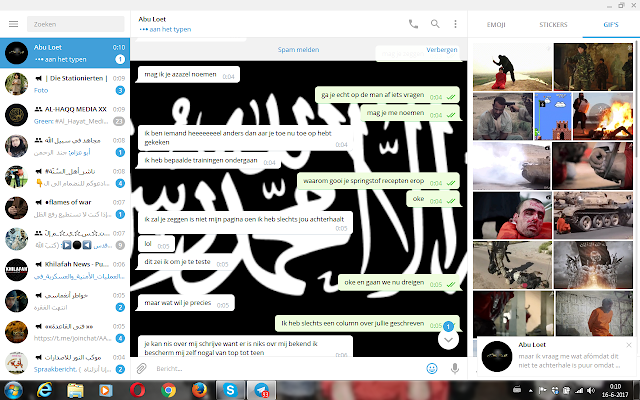Focus the Zoeken search field
The image size is (640, 400).
(76, 24)
